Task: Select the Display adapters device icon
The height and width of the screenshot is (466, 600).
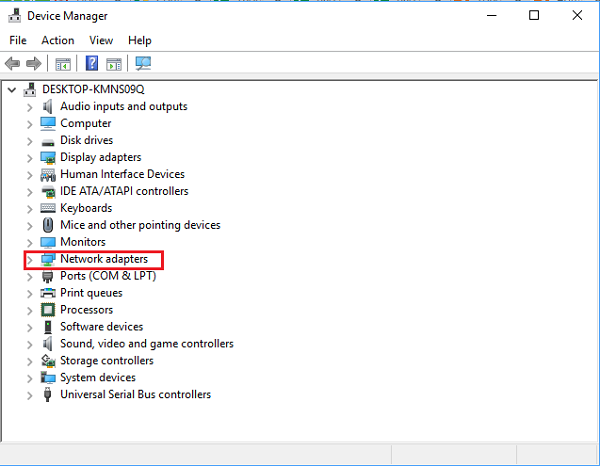Action: tap(48, 157)
